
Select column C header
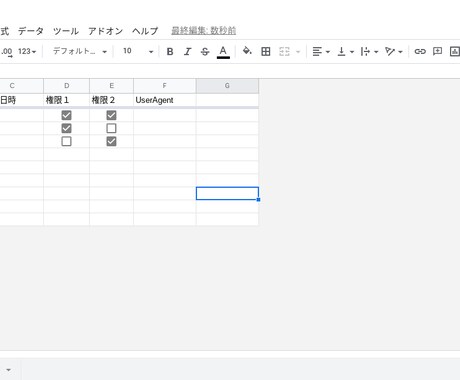tap(21, 86)
